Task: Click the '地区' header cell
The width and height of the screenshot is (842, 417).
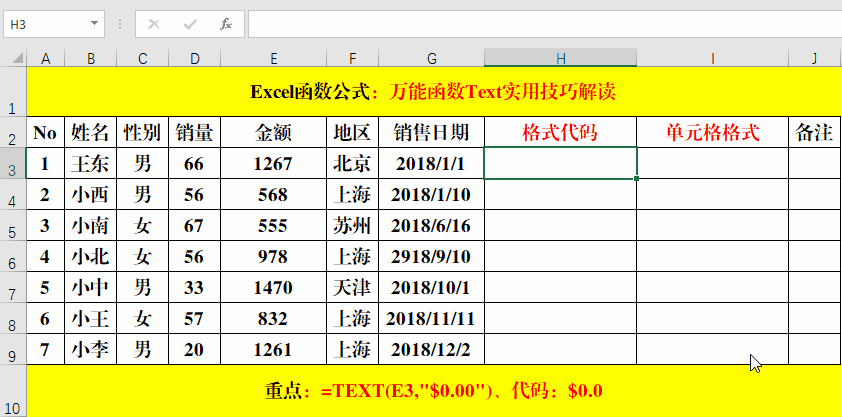Action: pyautogui.click(x=352, y=132)
